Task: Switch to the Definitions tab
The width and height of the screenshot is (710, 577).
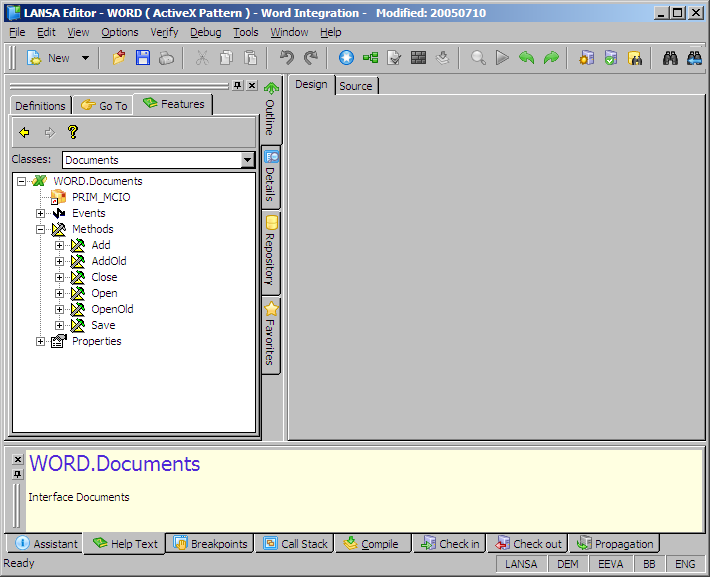Action: point(40,105)
